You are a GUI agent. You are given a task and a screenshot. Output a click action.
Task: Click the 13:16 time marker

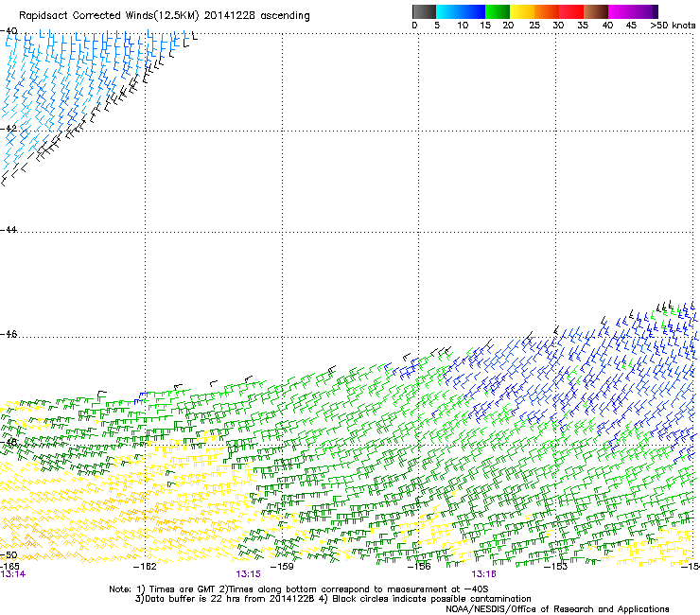(484, 574)
